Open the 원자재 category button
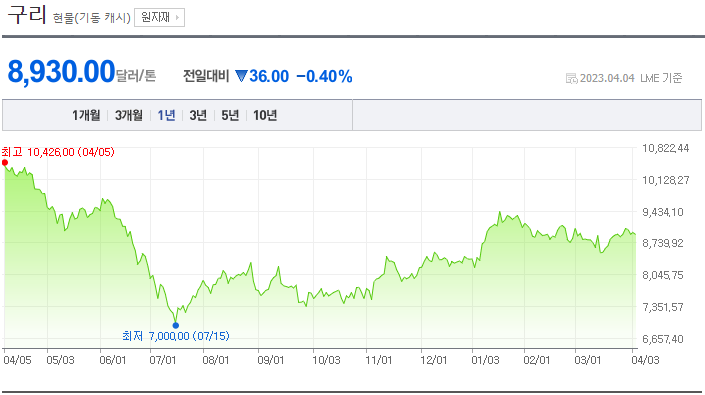This screenshot has width=705, height=395. (159, 18)
